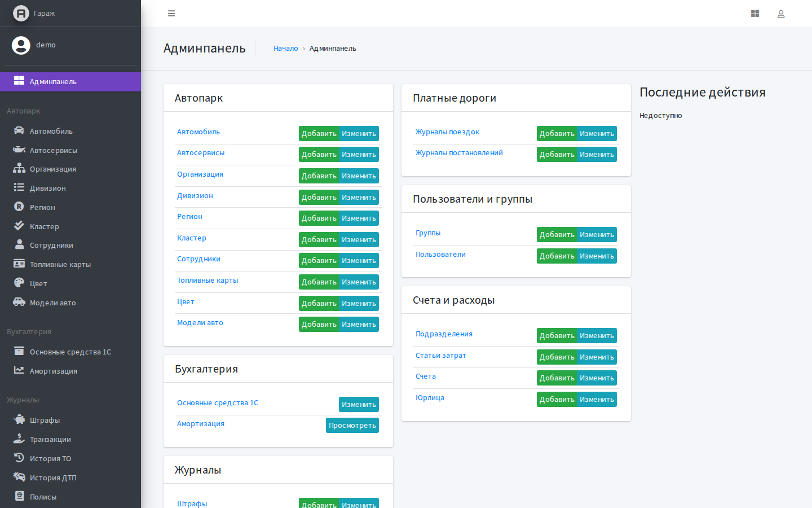Click the demo user avatar in the sidebar
The height and width of the screenshot is (508, 812).
[21, 45]
